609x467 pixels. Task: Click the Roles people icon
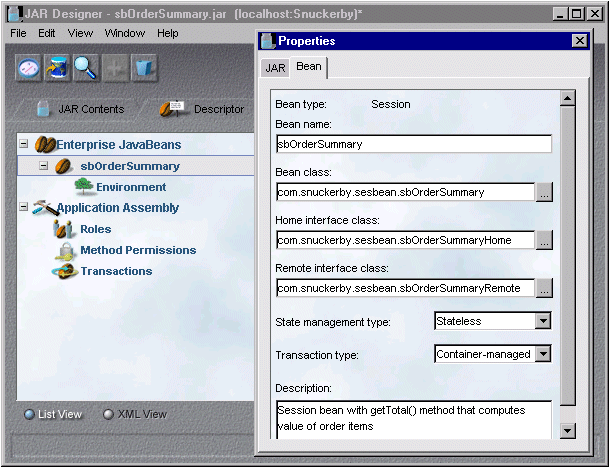(x=63, y=229)
